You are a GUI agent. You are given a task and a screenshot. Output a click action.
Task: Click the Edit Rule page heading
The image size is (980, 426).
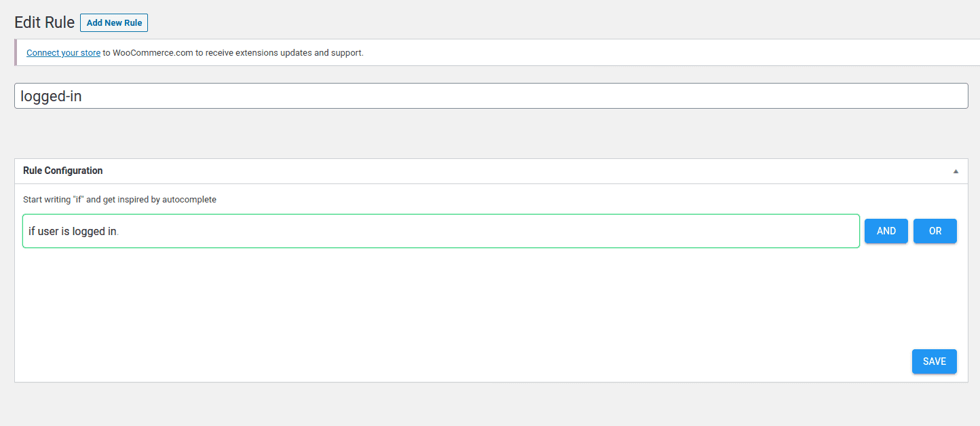(44, 22)
